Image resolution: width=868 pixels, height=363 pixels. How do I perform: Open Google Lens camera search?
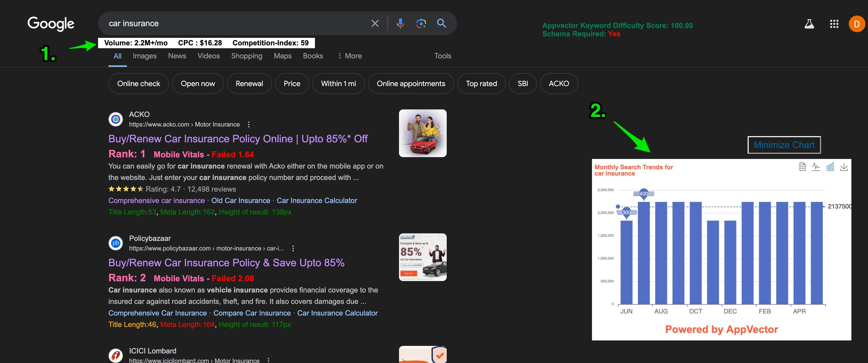tap(421, 23)
